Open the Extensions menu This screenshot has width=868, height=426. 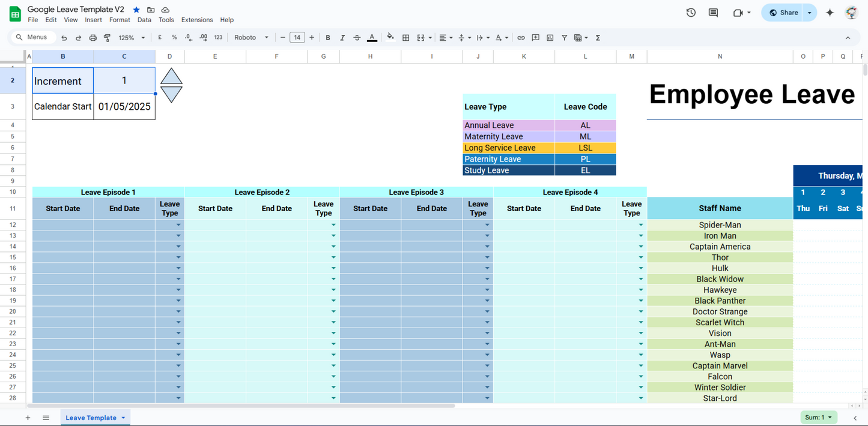(197, 20)
